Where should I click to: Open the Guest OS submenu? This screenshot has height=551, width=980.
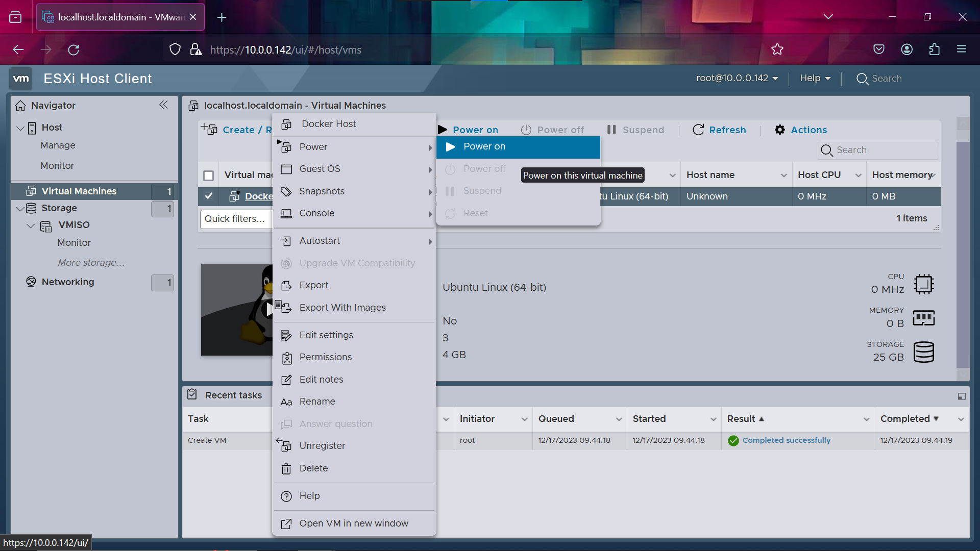point(354,169)
